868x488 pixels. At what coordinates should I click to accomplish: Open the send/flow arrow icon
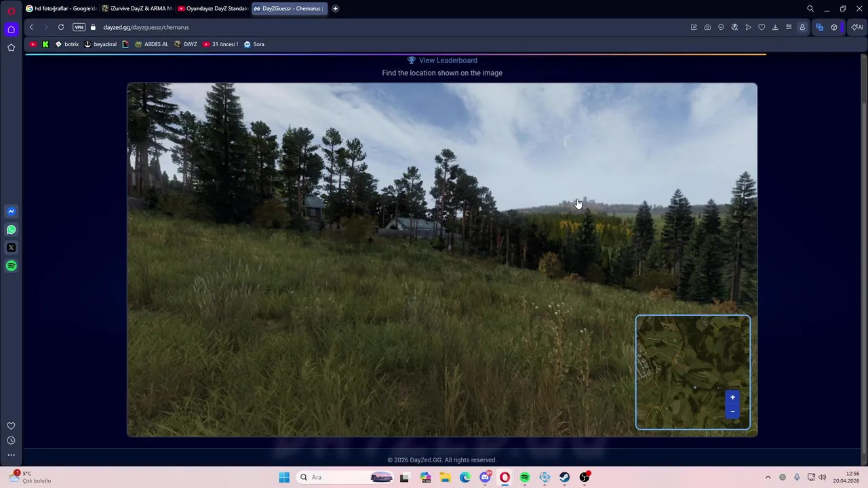(748, 27)
